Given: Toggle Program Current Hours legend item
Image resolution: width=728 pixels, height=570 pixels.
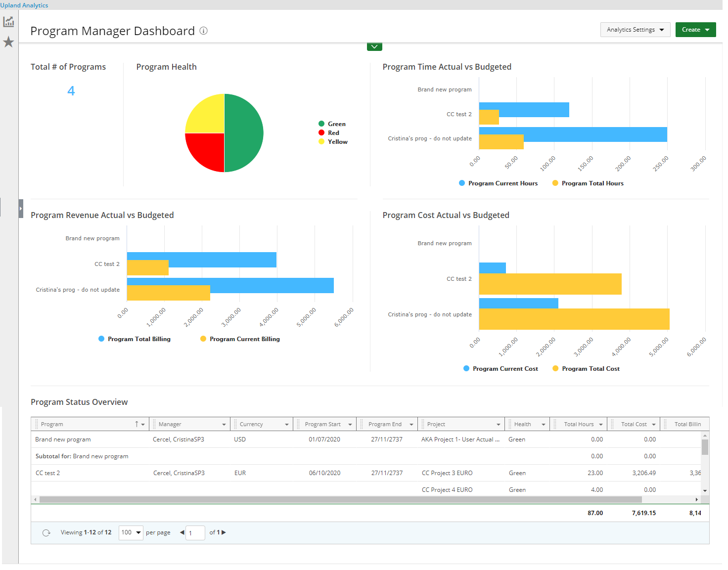Looking at the screenshot, I should [498, 183].
